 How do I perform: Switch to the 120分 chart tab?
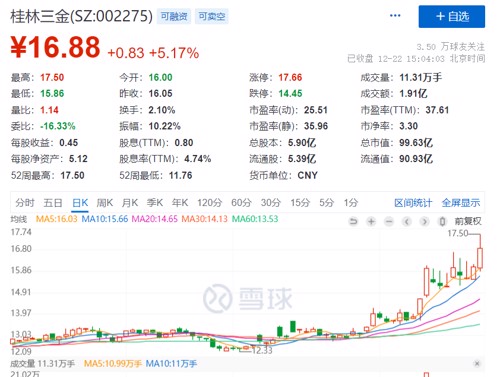click(209, 203)
